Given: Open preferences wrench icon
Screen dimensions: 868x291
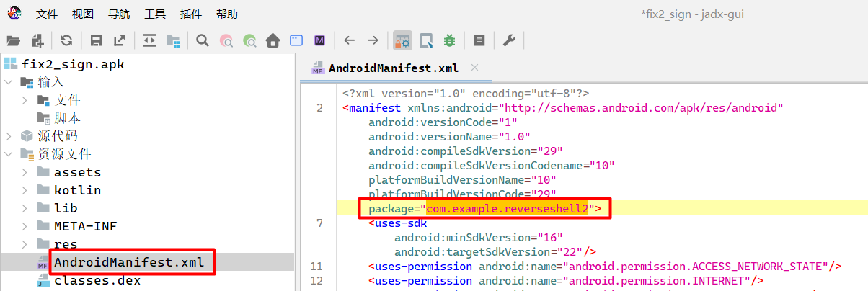Looking at the screenshot, I should (509, 40).
